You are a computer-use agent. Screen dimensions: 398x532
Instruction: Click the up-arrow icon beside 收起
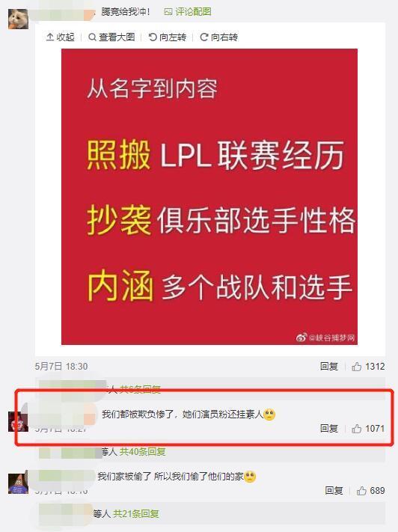click(50, 37)
